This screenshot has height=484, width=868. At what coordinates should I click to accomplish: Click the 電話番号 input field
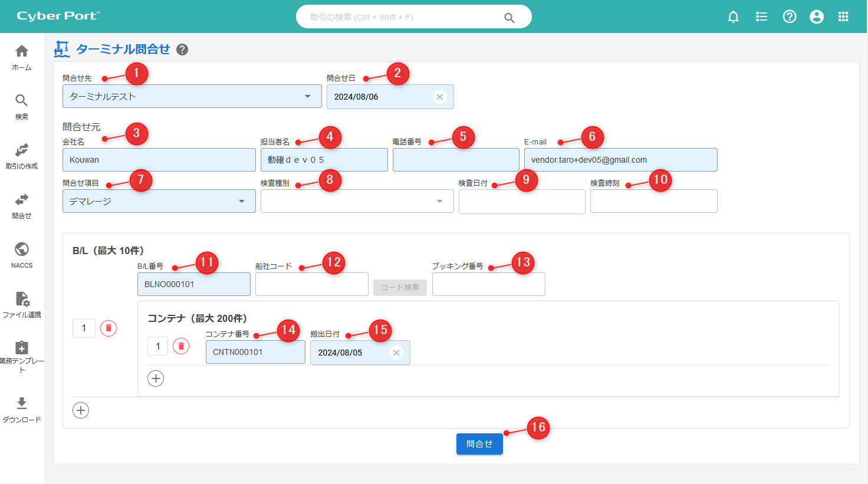pos(456,160)
